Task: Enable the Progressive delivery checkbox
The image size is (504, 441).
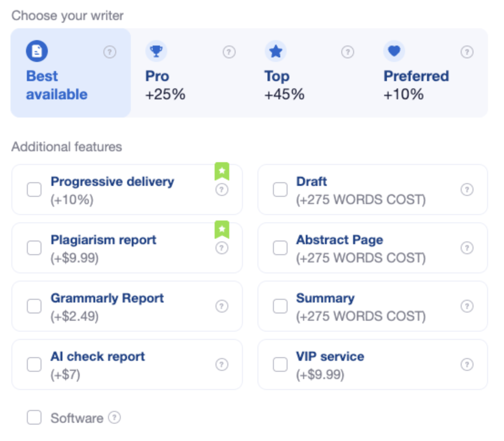Action: coord(34,190)
